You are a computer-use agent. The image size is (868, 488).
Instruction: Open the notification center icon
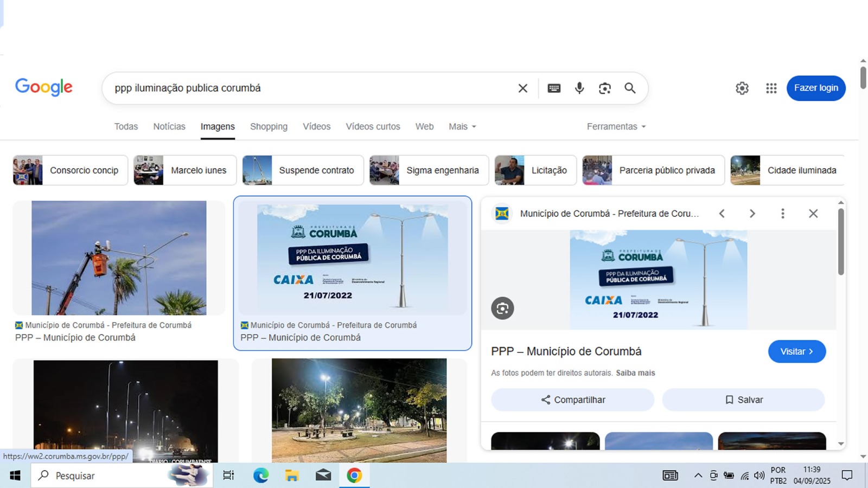(847, 476)
